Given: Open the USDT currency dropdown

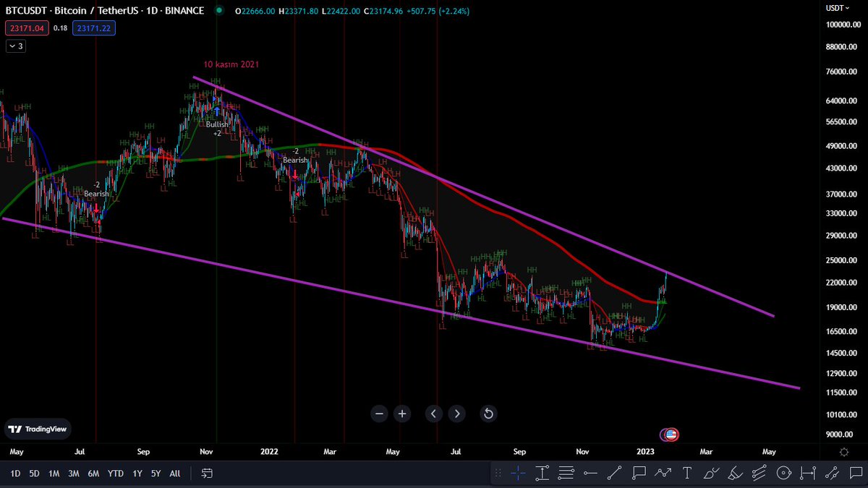Looking at the screenshot, I should [838, 7].
